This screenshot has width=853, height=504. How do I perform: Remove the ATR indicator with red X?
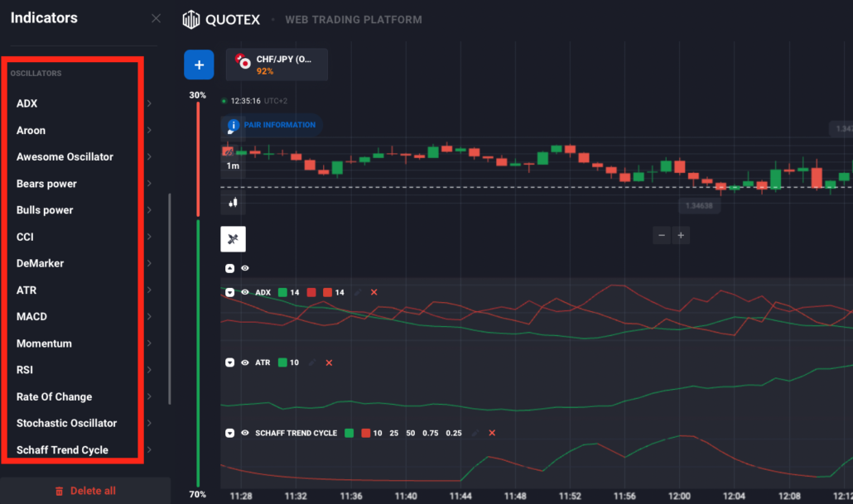(x=327, y=362)
